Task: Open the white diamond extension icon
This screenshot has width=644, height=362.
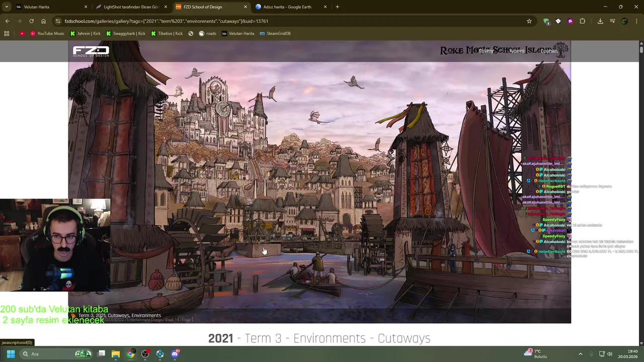Action: [558, 21]
